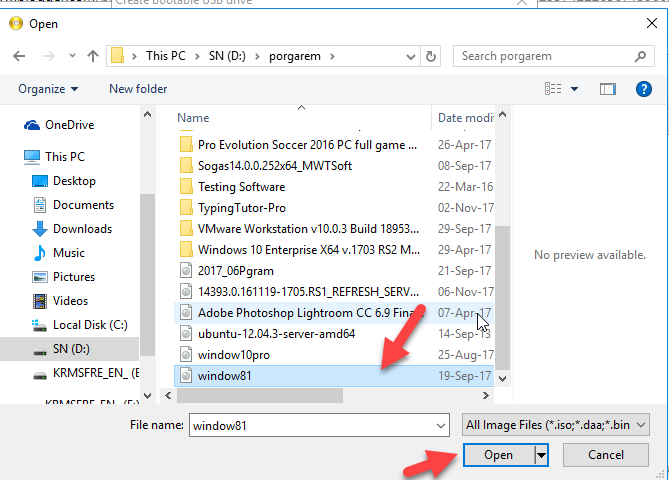The height and width of the screenshot is (480, 669).
Task: Click the Cancel button
Action: [606, 455]
